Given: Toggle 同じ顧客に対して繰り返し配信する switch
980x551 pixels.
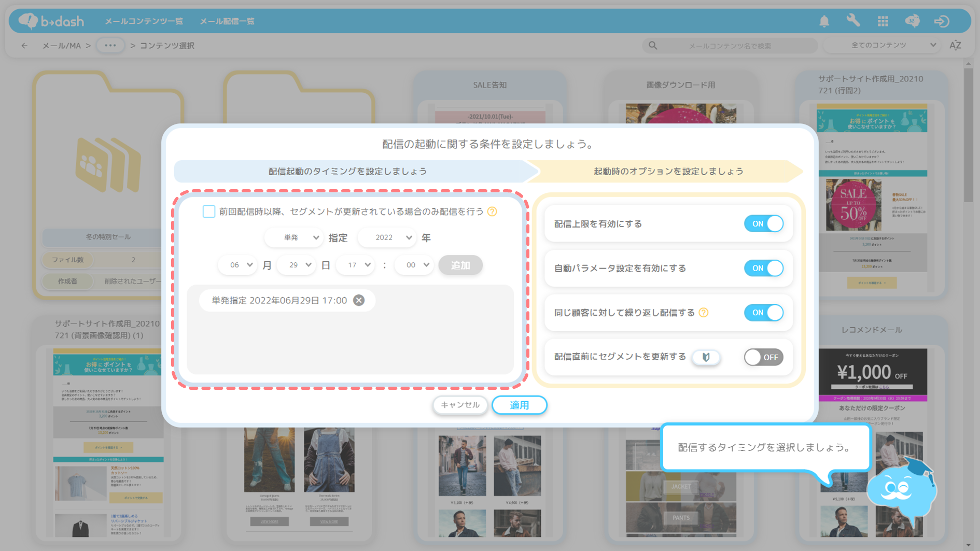Looking at the screenshot, I should (763, 313).
